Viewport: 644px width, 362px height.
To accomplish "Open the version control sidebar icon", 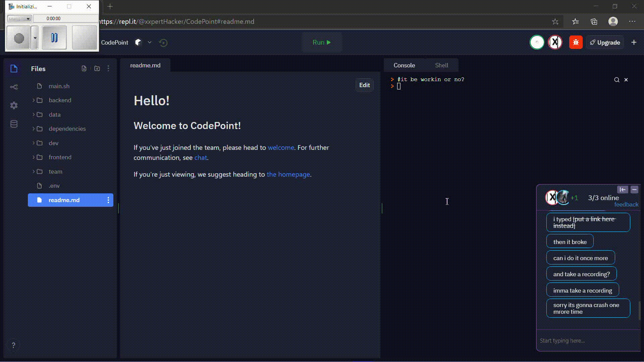I will click(x=14, y=87).
